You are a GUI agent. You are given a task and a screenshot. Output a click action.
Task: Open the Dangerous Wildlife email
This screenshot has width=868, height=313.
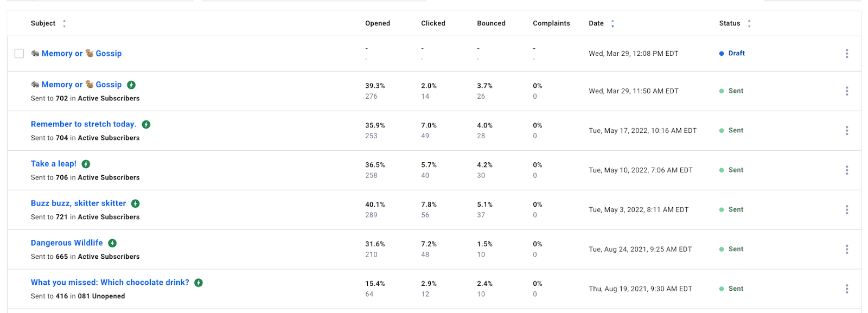pyautogui.click(x=67, y=243)
